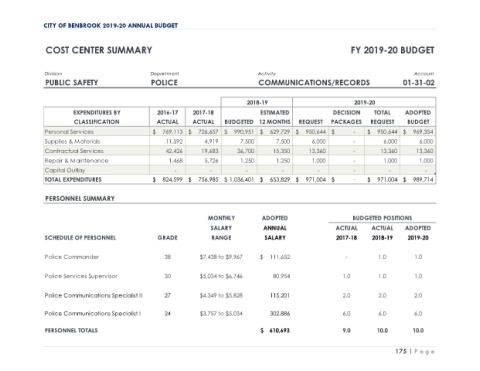Click the City of Benbrook Annual Budget header

click(x=110, y=26)
